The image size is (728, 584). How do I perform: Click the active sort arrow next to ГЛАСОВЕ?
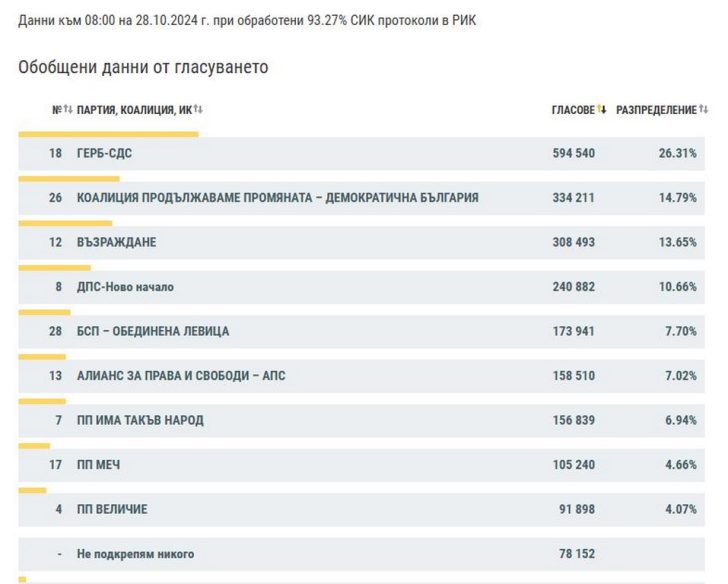(x=602, y=110)
